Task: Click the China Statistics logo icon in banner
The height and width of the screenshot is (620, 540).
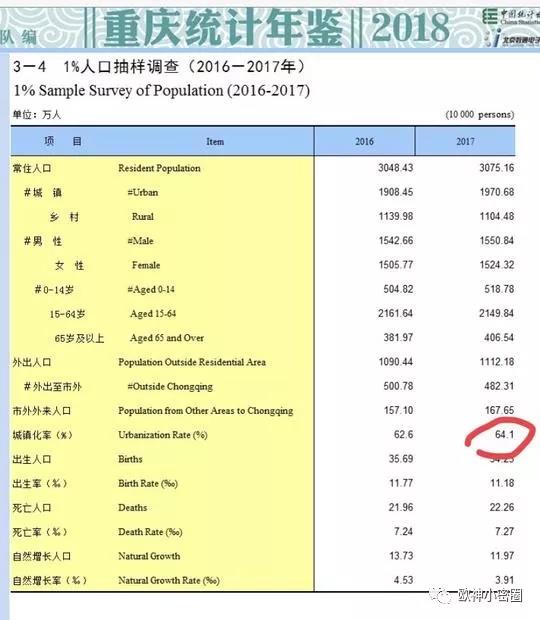Action: click(x=490, y=17)
